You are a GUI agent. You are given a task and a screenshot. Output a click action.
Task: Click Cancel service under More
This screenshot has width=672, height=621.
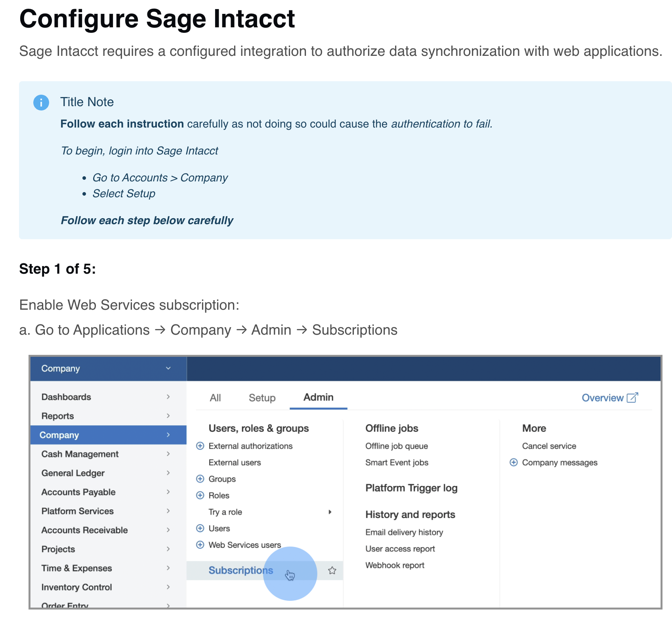pos(549,446)
